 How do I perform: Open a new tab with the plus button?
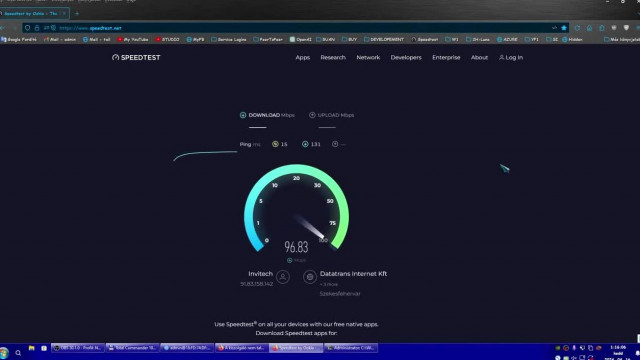77,13
